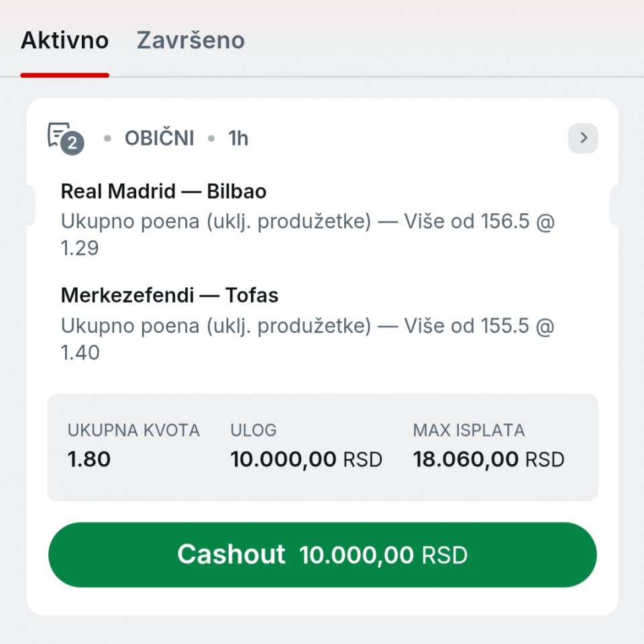Click the OBIČNI ticket type label

(x=160, y=138)
